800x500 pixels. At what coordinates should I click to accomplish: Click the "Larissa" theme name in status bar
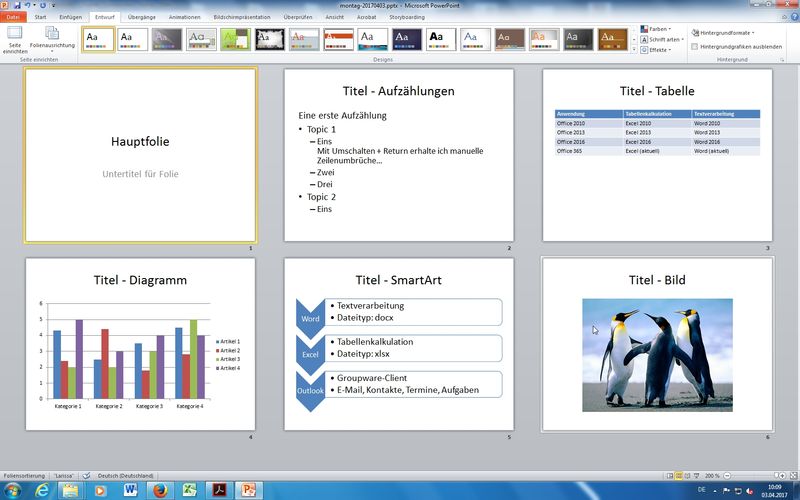click(64, 476)
